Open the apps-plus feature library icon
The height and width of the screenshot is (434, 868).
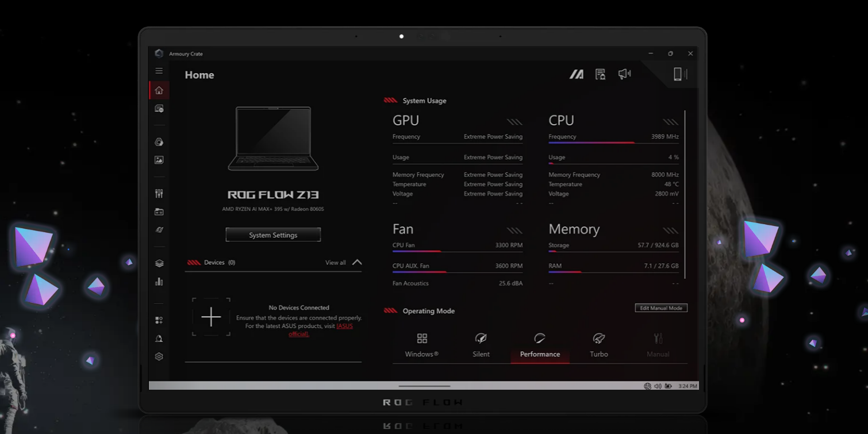tap(159, 320)
